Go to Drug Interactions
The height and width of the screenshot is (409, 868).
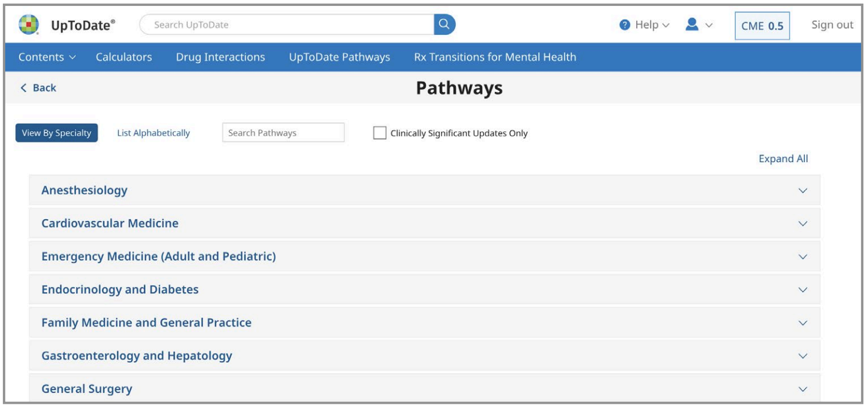[221, 57]
